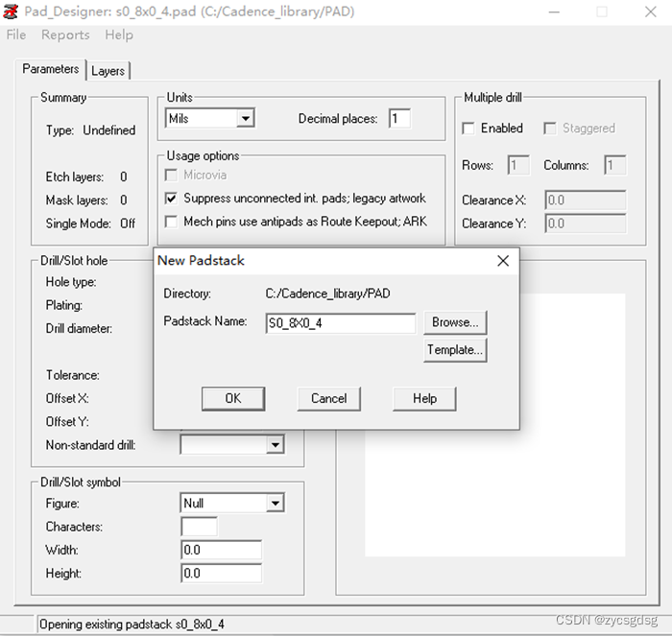Click the Template... button
This screenshot has width=672, height=636.
click(455, 350)
